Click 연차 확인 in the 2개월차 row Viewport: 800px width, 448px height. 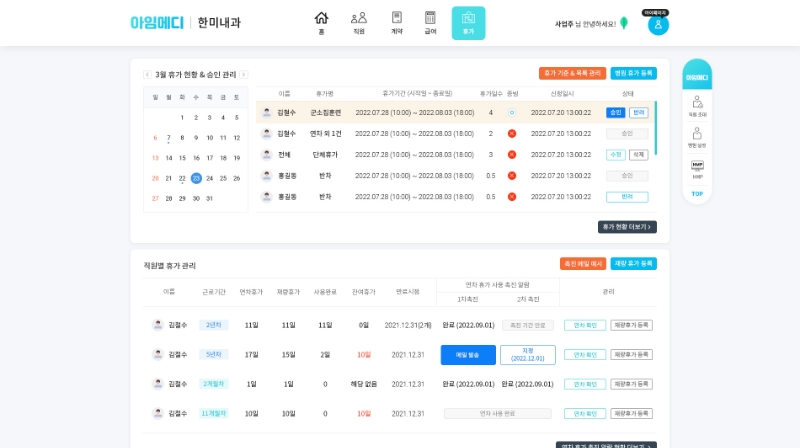[x=585, y=384]
